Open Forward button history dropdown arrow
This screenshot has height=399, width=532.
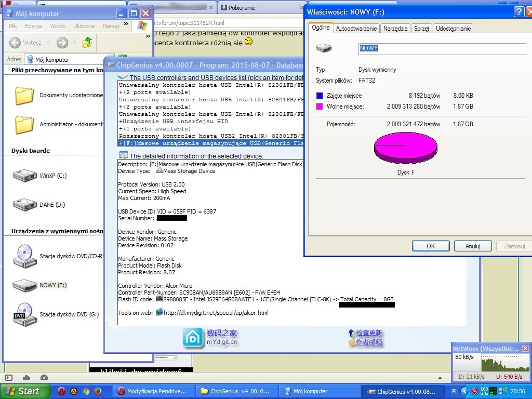point(74,43)
